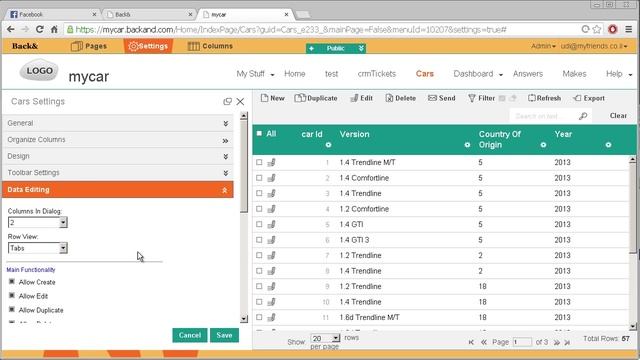This screenshot has width=640, height=360.
Task: Expand the General settings section
Action: coord(118,123)
